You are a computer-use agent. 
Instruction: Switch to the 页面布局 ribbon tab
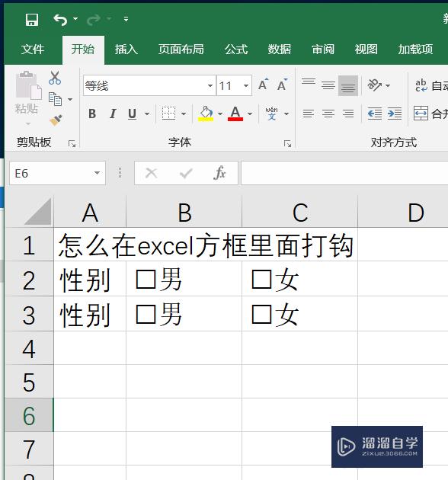(181, 50)
